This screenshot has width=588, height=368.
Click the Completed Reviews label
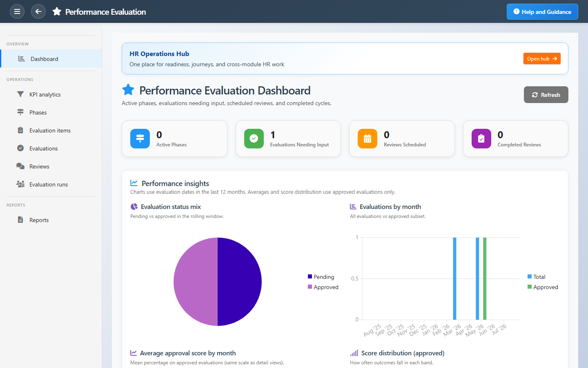click(519, 145)
